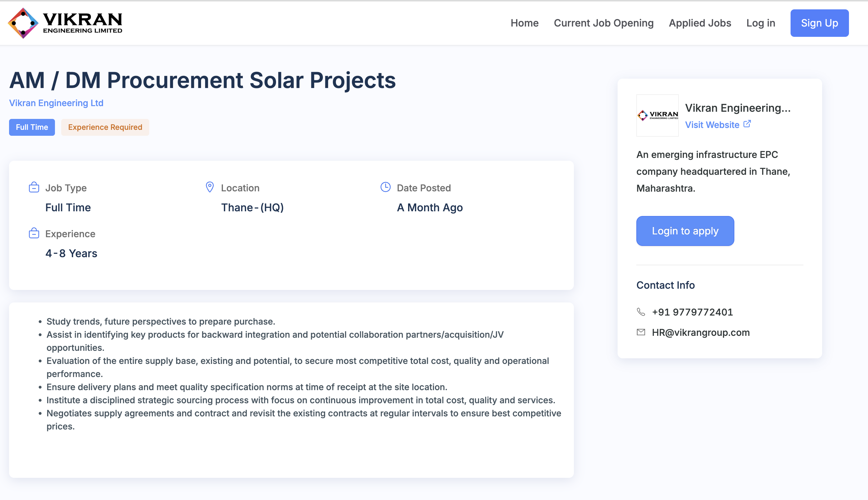Click the Visit Website link
Screen dimensions: 868x500
click(713, 125)
